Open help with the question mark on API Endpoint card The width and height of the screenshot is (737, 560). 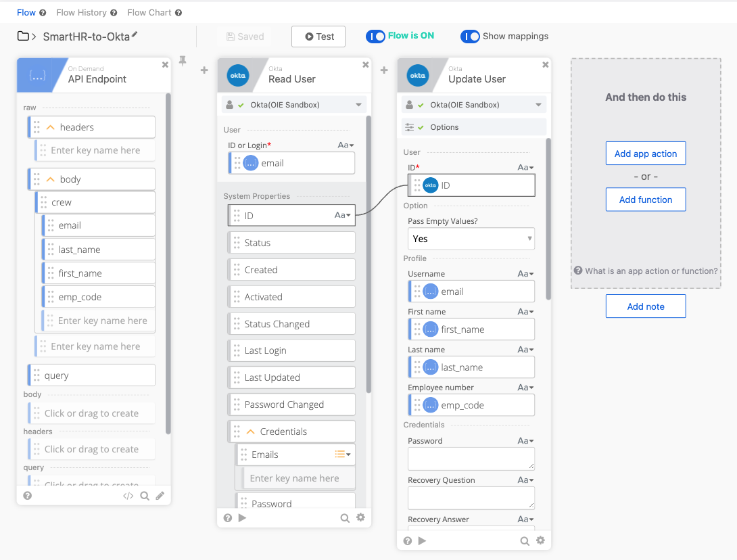27,496
